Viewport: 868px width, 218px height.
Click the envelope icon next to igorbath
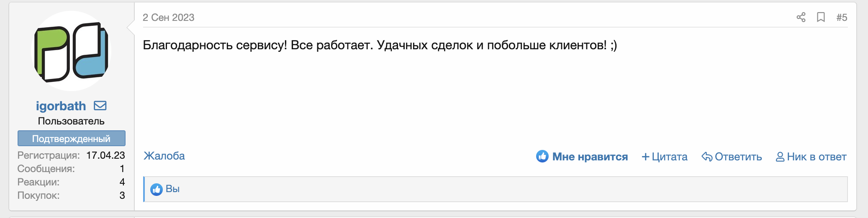tap(100, 106)
